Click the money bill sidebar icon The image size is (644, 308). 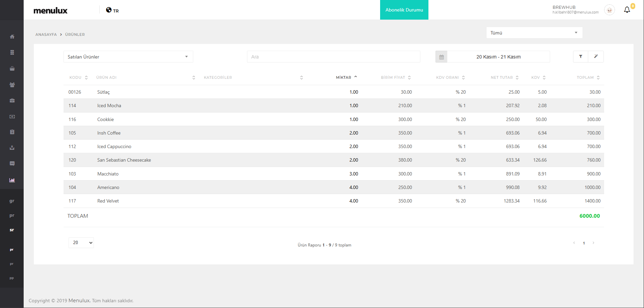pyautogui.click(x=12, y=117)
